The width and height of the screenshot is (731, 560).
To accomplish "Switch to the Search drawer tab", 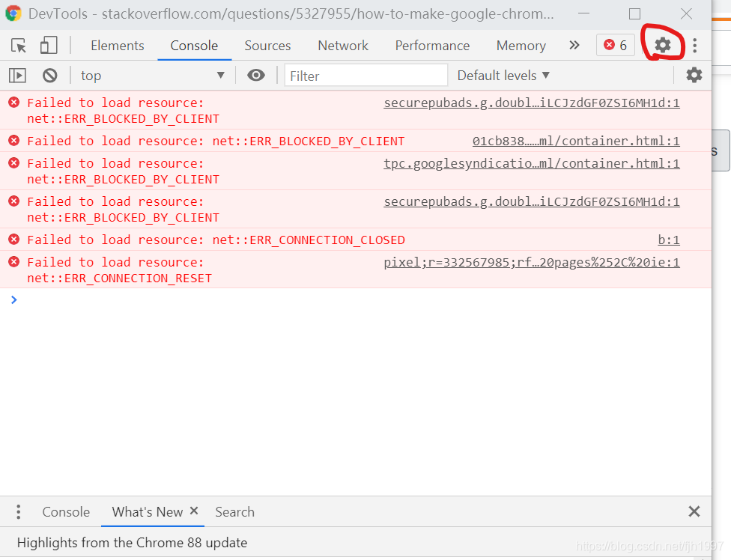I will pyautogui.click(x=235, y=512).
